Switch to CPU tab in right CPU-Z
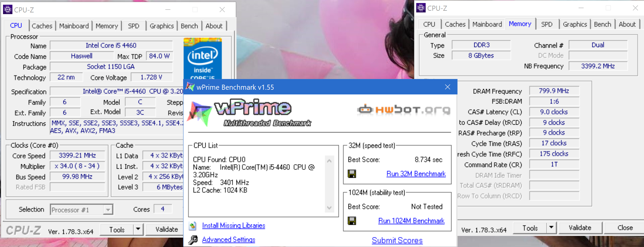Viewport: 644px width, 247px height. pos(429,24)
